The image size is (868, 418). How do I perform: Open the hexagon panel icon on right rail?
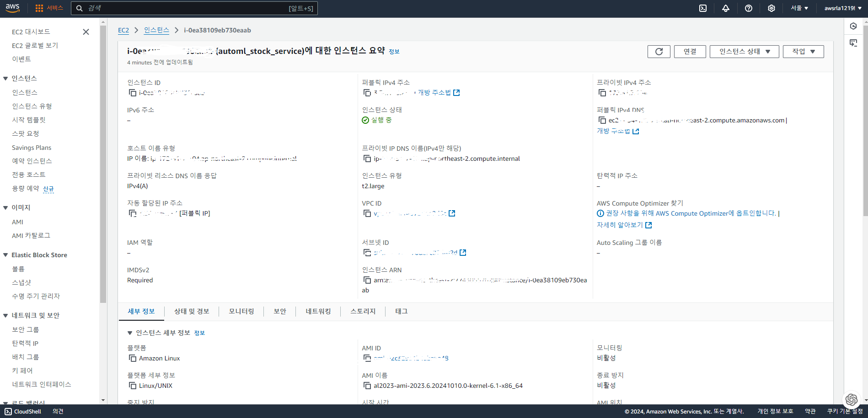[853, 26]
